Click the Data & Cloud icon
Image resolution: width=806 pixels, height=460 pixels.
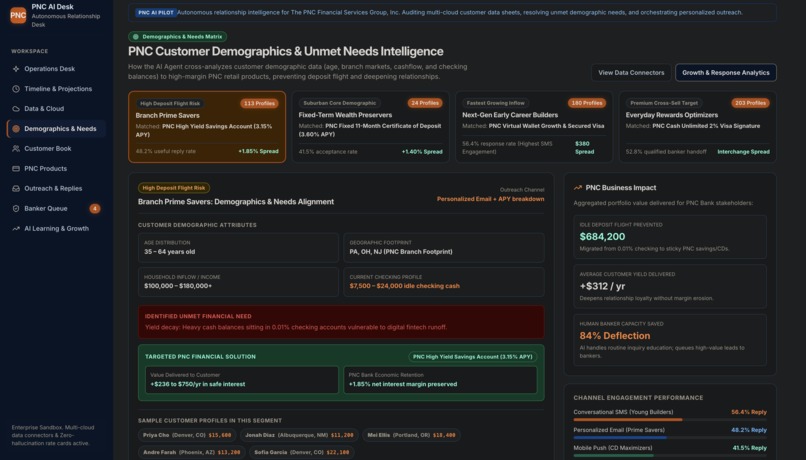click(16, 109)
